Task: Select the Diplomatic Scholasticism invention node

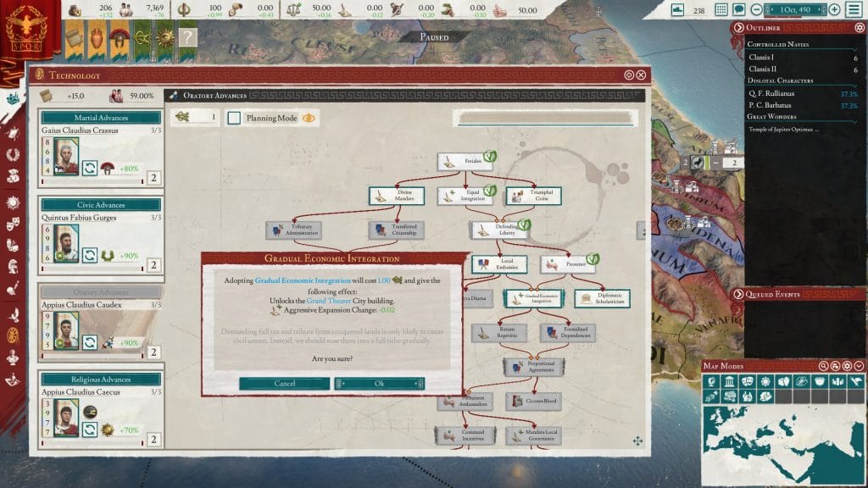Action: point(602,299)
